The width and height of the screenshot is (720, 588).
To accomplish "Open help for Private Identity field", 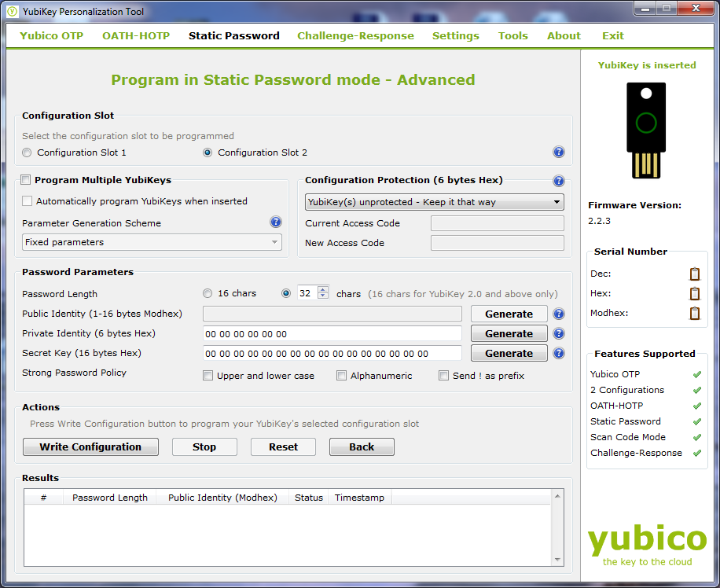I will click(x=558, y=333).
